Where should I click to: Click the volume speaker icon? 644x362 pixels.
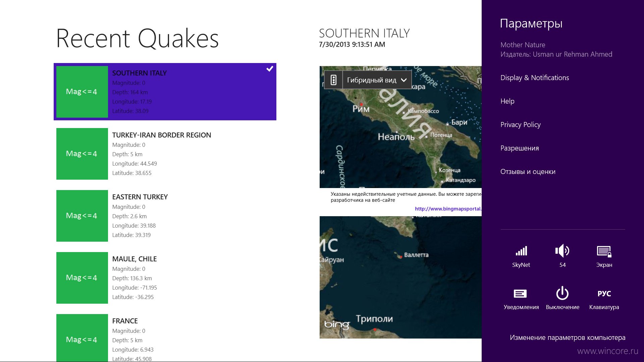pos(562,251)
